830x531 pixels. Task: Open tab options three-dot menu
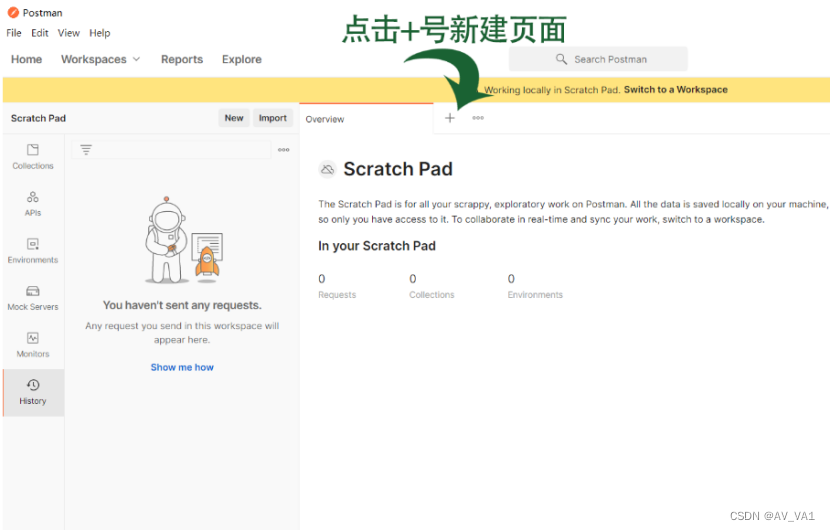(x=478, y=118)
